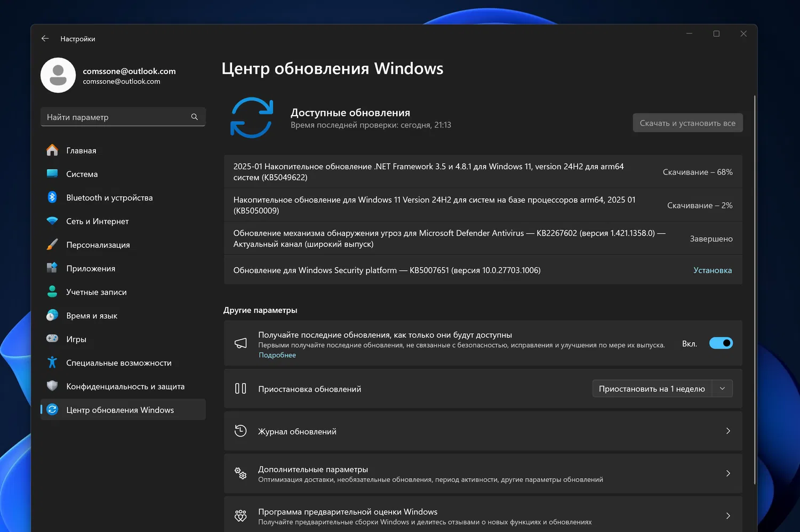The width and height of the screenshot is (800, 532).
Task: Click the monitor icon beside Система
Action: pyautogui.click(x=52, y=174)
